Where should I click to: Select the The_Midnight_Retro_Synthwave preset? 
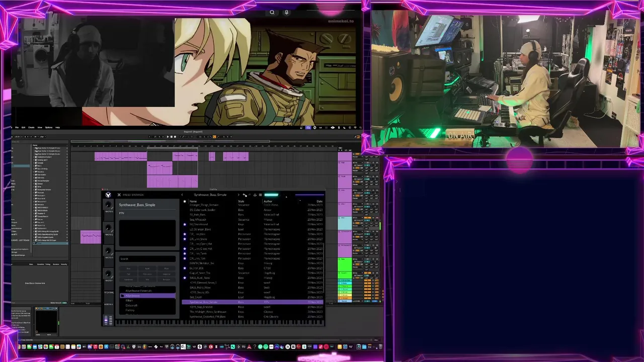coord(208,312)
